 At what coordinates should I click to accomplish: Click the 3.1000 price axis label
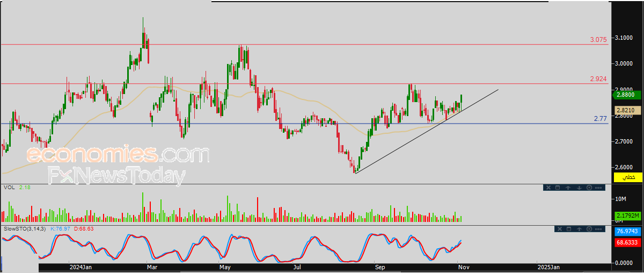[624, 37]
